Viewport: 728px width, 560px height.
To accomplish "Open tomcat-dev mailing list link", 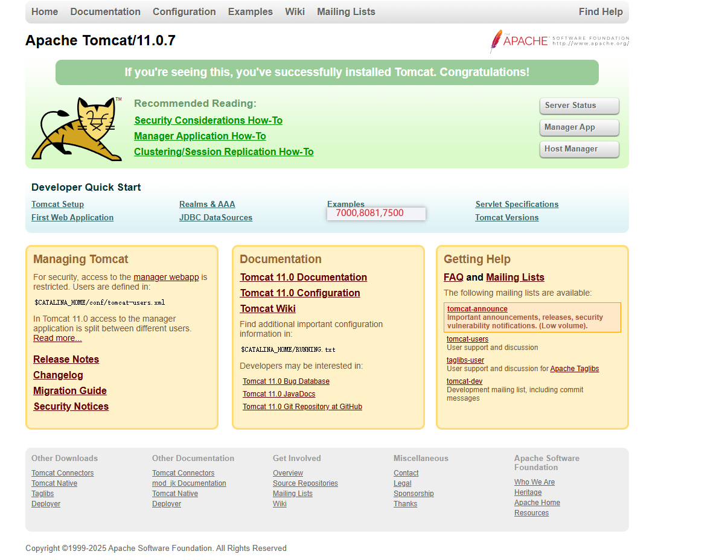I will tap(464, 381).
